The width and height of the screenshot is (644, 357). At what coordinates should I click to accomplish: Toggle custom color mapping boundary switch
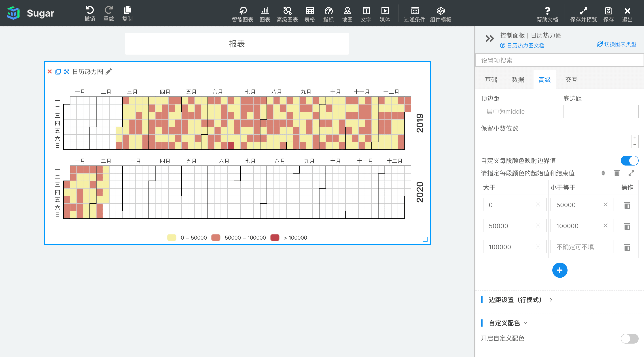629,161
